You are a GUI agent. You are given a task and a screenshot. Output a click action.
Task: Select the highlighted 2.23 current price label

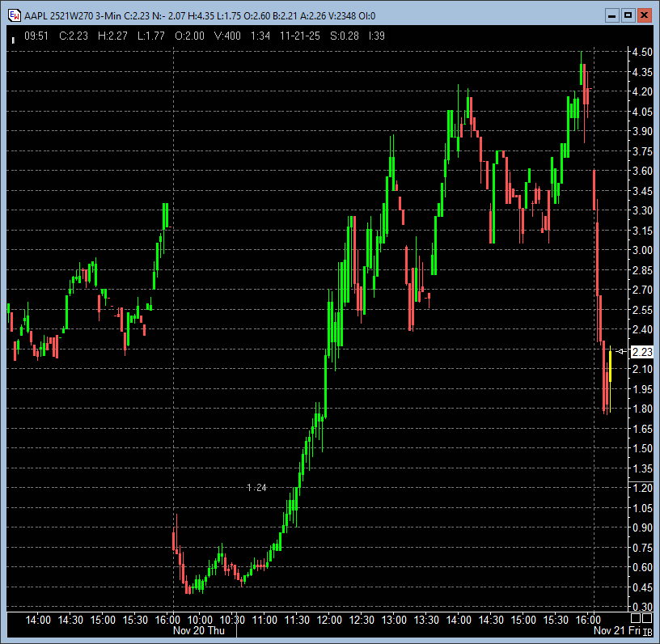tap(642, 351)
